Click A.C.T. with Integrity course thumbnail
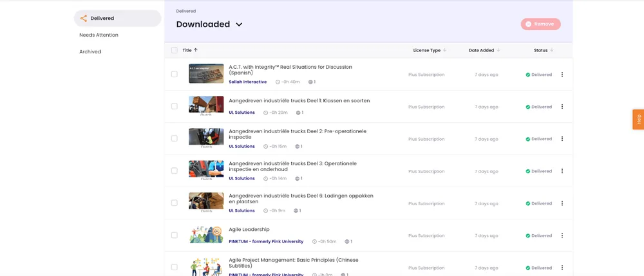Screen dimensions: 644x276 [x=206, y=73]
